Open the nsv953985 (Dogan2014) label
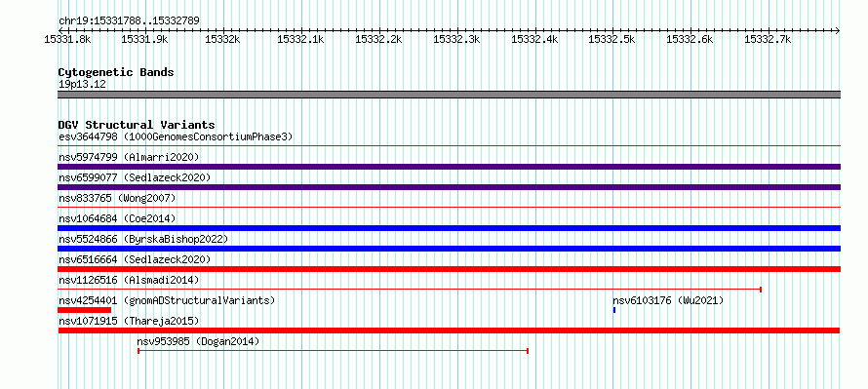Viewport: 868px width, 389px height. 198,341
